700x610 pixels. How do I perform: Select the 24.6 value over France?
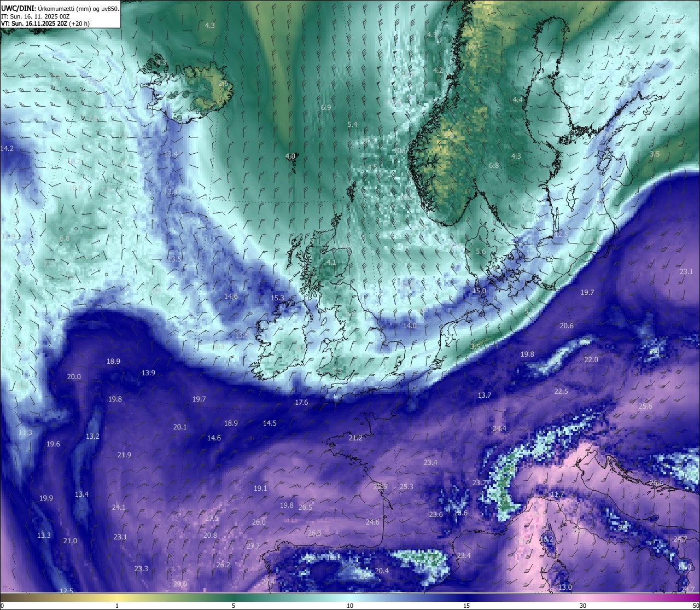click(x=372, y=522)
